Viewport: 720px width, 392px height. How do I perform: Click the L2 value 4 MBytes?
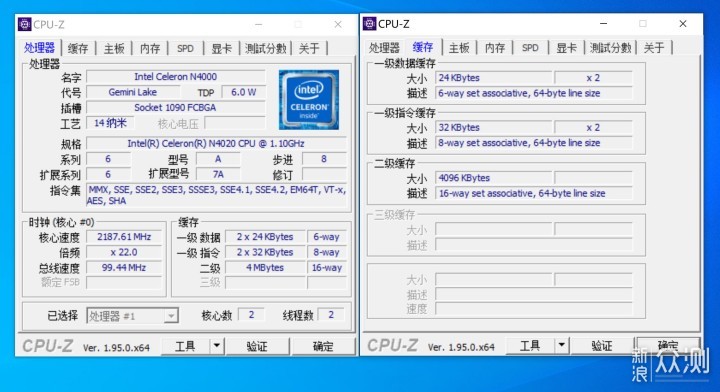(x=265, y=268)
